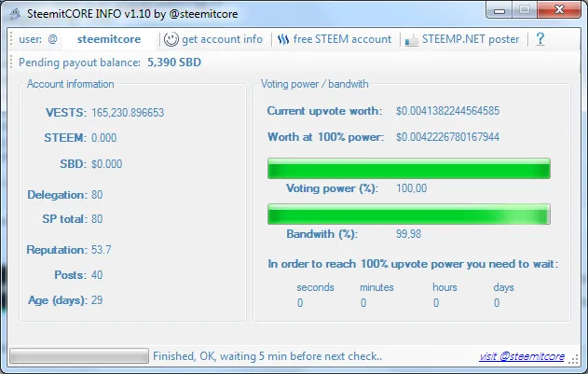The width and height of the screenshot is (588, 374).
Task: Click the app icon in title bar
Action: pos(15,14)
